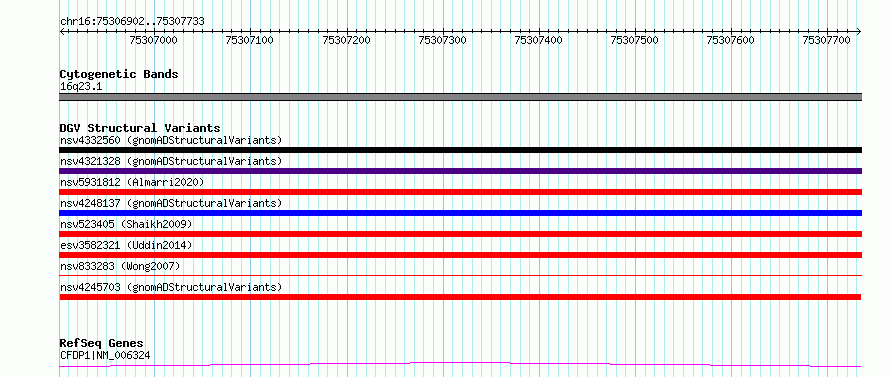The width and height of the screenshot is (890, 377).
Task: Open variant nsv4321328 label
Action: [171, 161]
